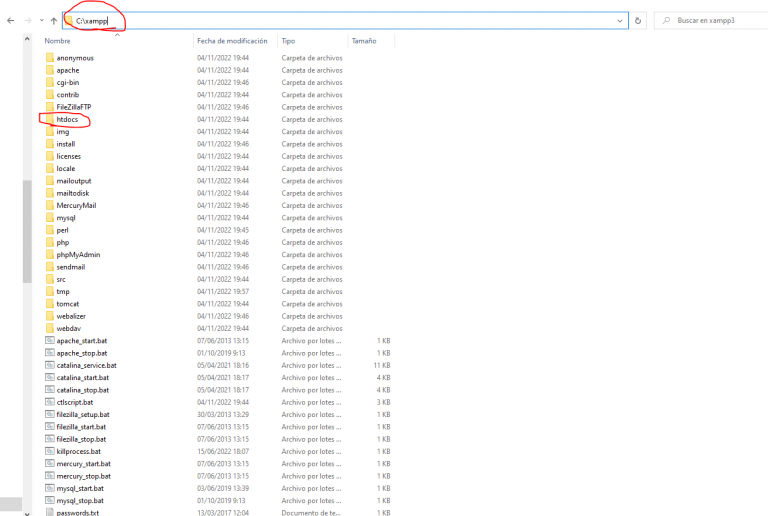
Task: Select the apache_start.bat file icon
Action: 49,340
